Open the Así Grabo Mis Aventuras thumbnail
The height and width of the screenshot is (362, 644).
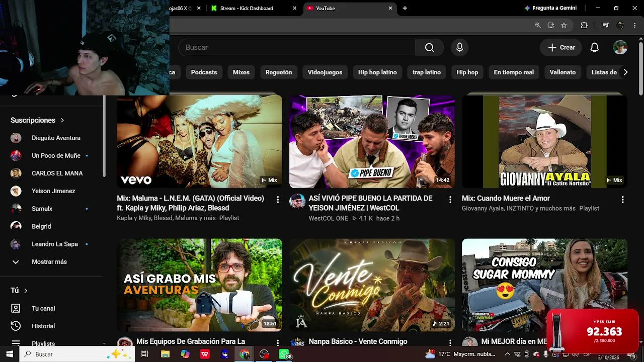point(199,285)
